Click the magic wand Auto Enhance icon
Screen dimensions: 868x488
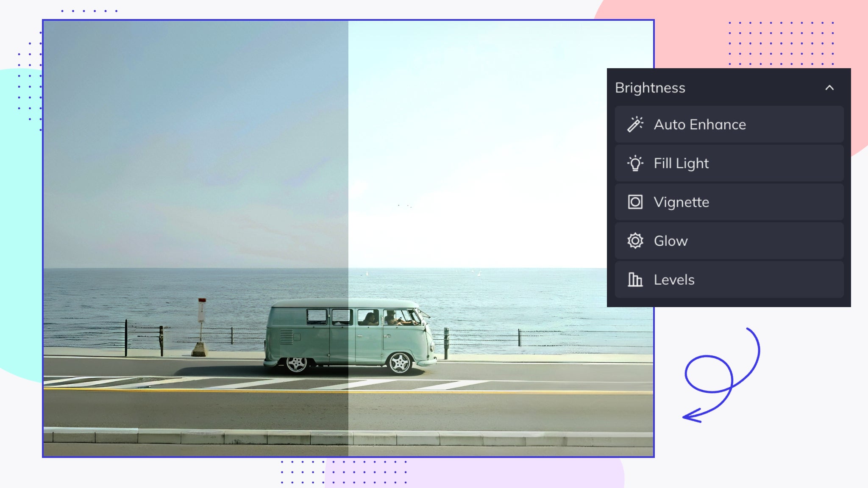(635, 125)
